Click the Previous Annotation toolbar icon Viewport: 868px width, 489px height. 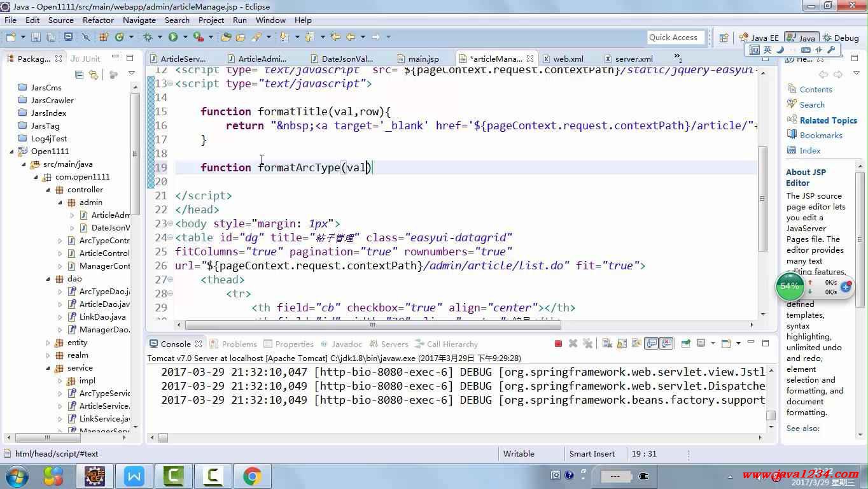tap(309, 38)
